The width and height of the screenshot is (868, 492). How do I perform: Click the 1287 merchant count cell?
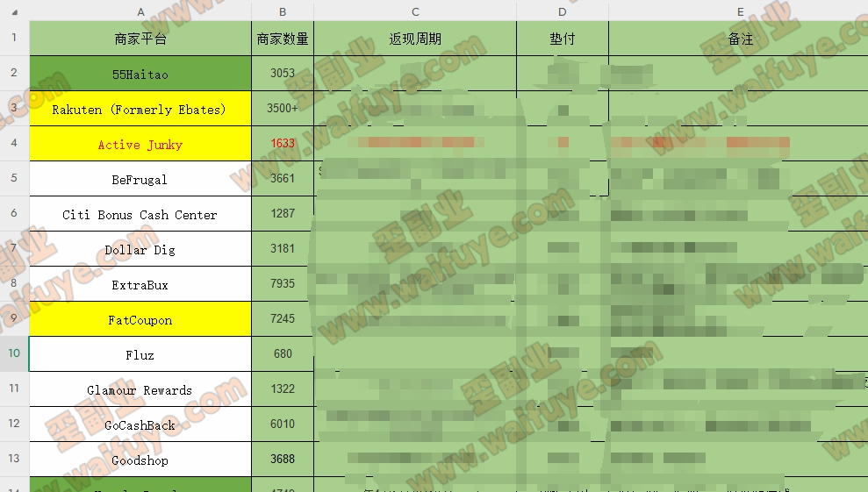click(283, 214)
